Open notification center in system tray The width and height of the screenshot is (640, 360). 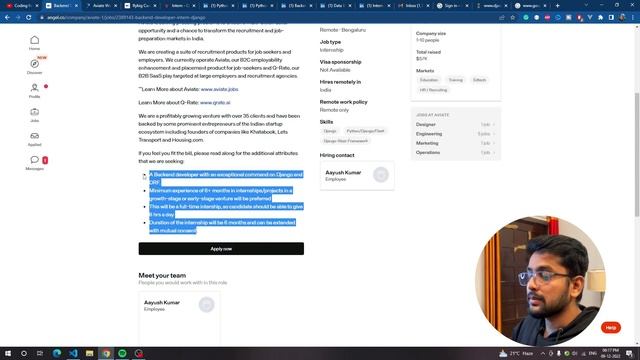(x=629, y=353)
